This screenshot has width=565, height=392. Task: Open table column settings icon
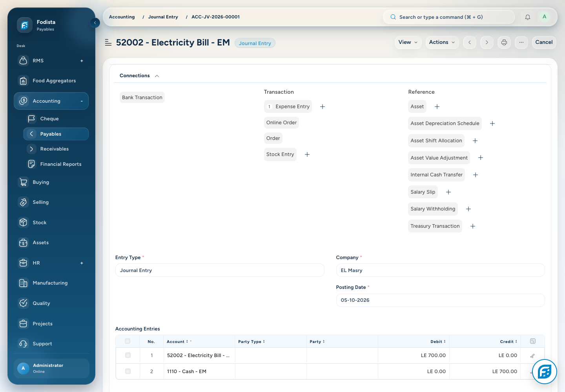(533, 341)
